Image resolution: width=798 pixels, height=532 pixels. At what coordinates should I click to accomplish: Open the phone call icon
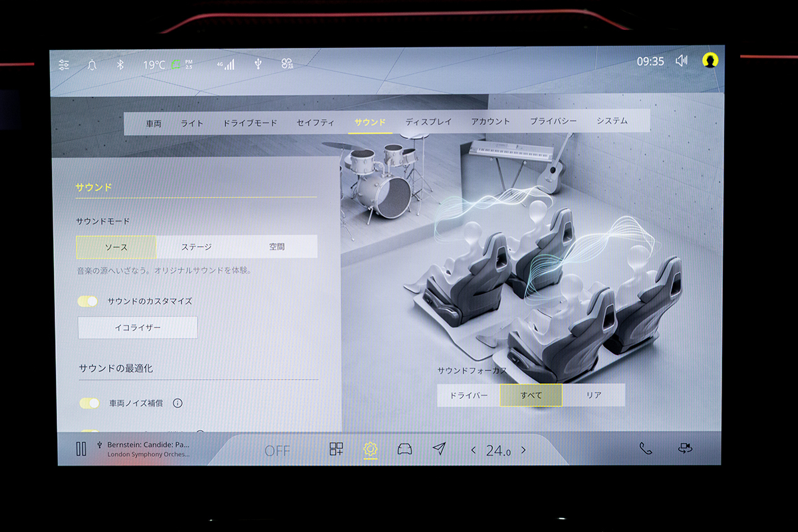tap(645, 448)
